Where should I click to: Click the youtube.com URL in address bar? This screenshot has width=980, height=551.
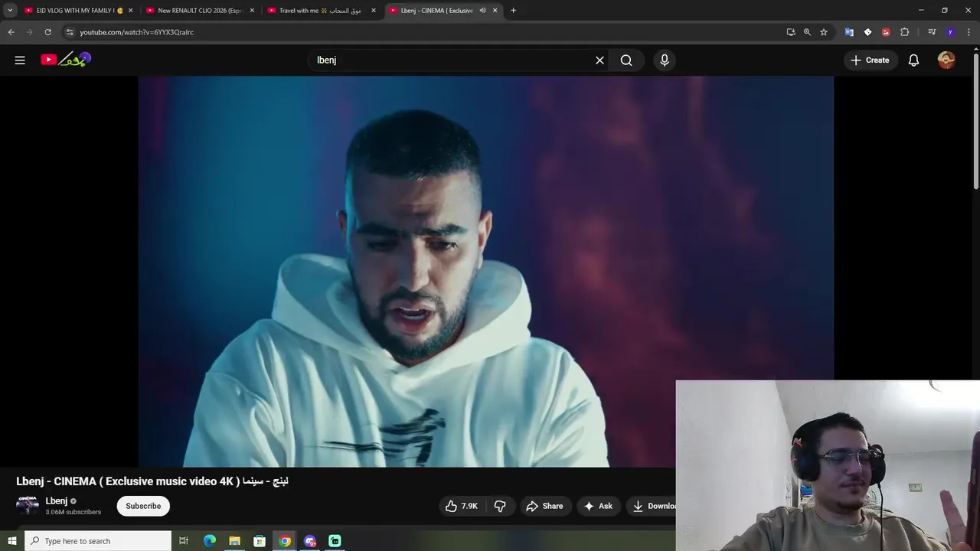[136, 32]
